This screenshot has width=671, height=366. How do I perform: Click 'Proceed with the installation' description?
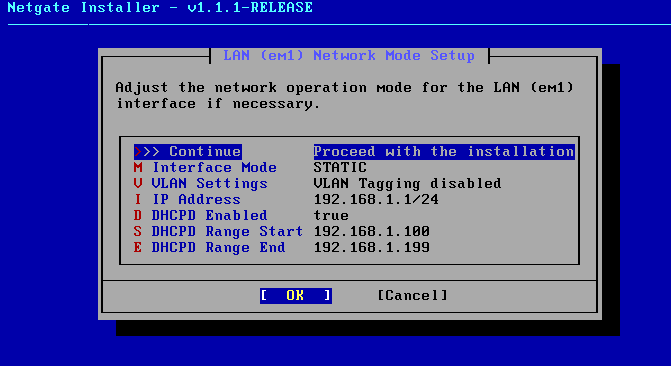(444, 152)
